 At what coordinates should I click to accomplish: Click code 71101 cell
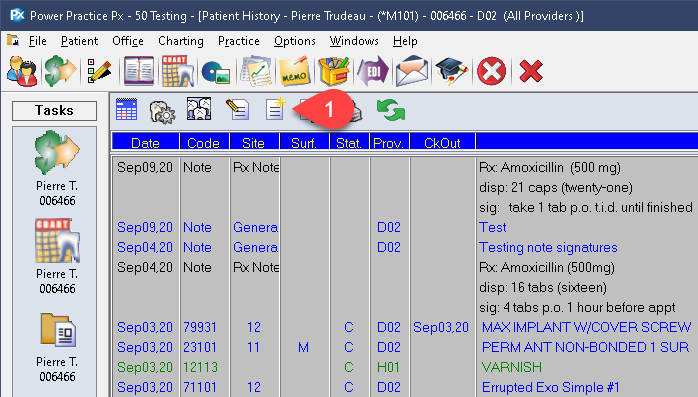click(x=200, y=387)
